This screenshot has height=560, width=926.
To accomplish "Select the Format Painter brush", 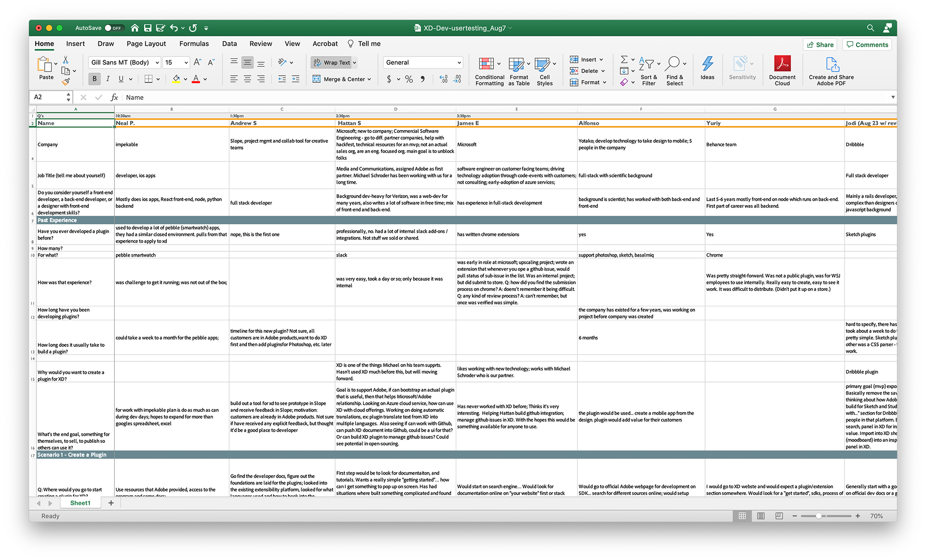I will coord(66,82).
